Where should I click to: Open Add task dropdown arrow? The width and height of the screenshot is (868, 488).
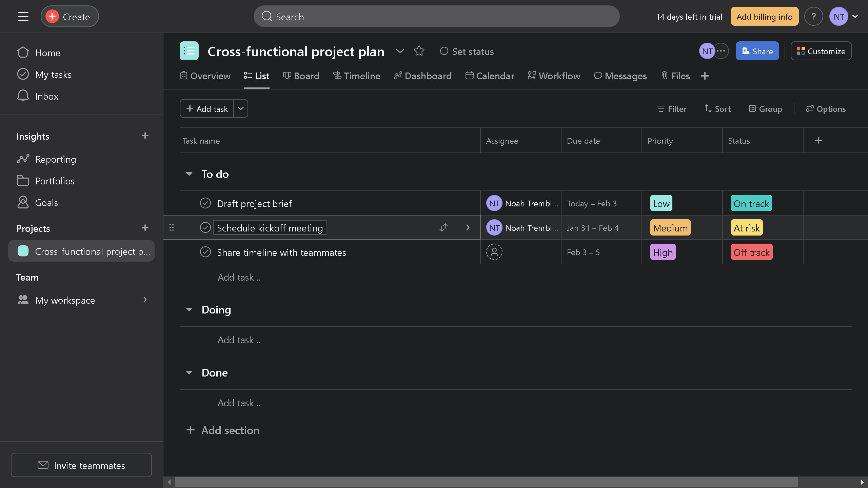point(241,109)
